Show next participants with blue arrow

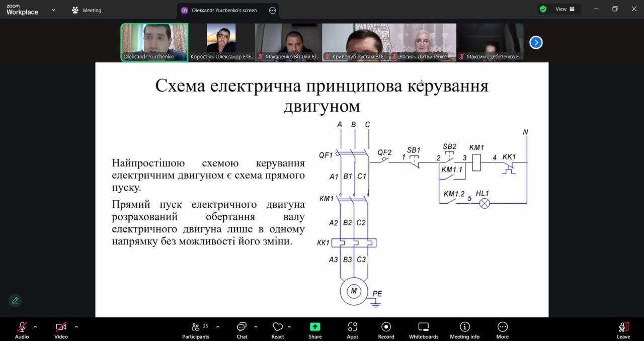coord(536,43)
